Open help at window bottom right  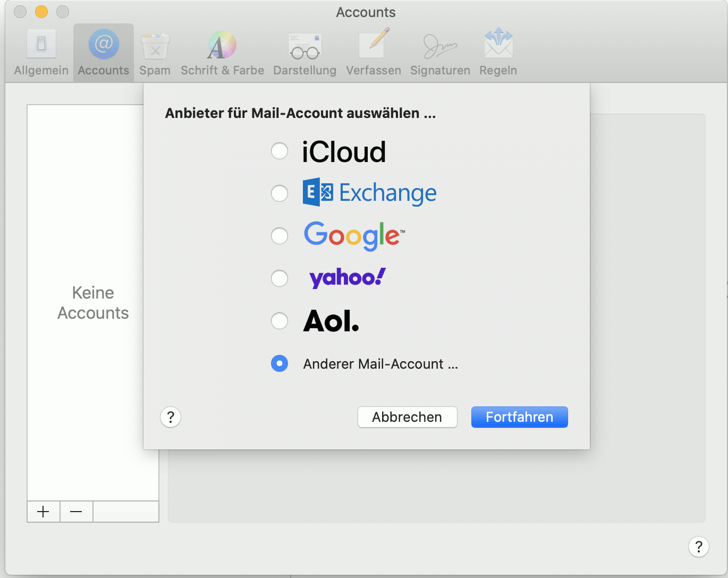pos(698,546)
